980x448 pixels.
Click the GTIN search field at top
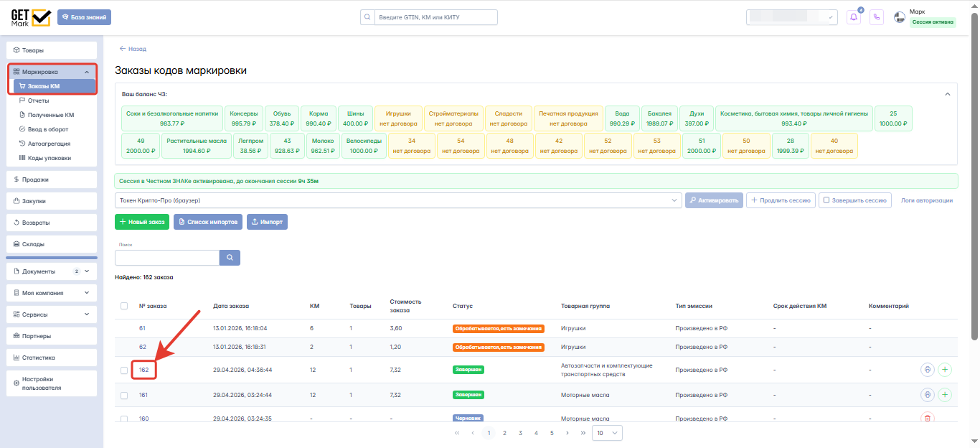point(429,17)
